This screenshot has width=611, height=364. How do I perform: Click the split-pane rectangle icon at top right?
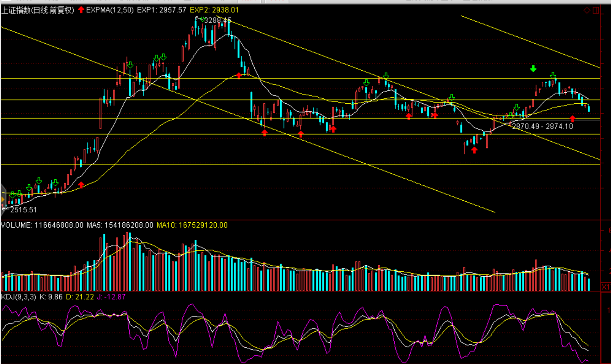tap(596, 10)
